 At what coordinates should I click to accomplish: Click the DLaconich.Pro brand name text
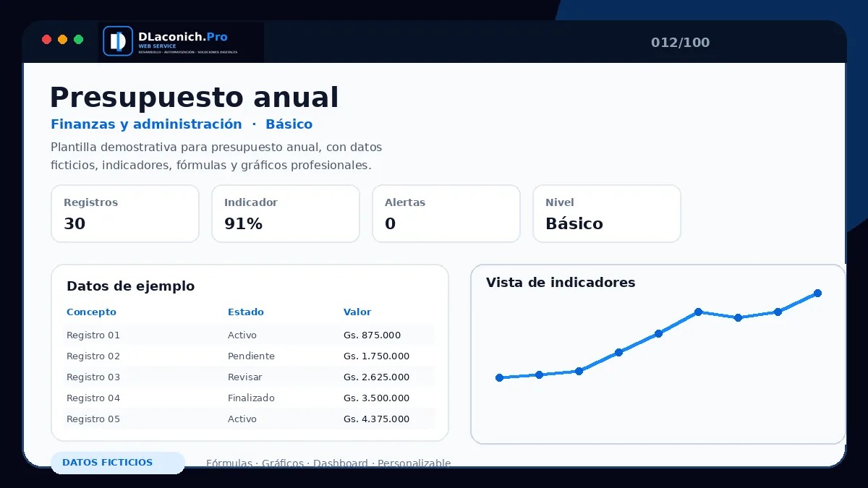pyautogui.click(x=182, y=36)
